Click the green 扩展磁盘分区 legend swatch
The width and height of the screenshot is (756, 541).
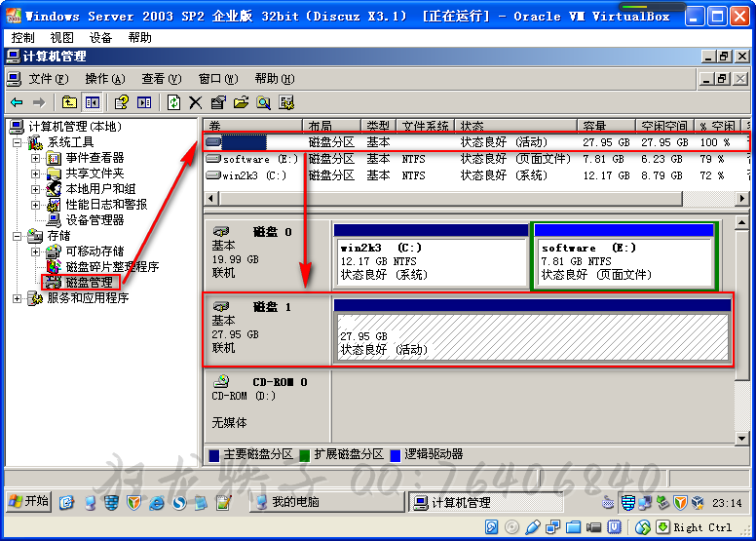click(x=304, y=455)
